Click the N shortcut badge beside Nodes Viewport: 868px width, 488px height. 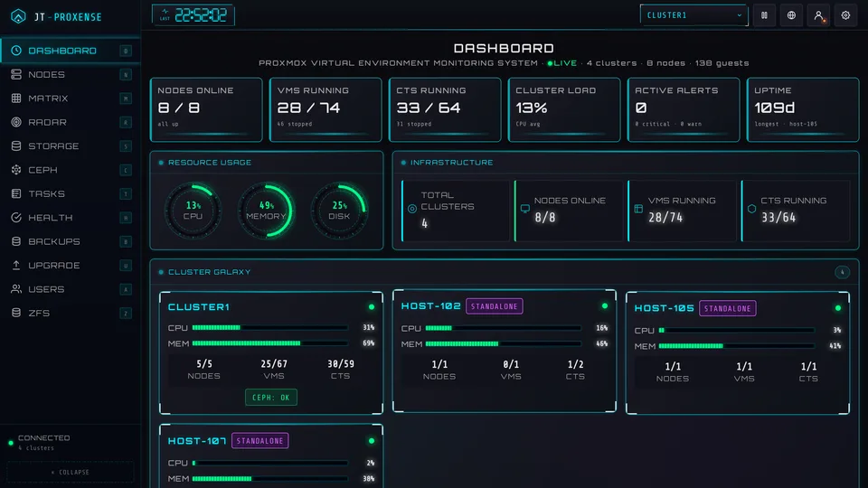(126, 75)
